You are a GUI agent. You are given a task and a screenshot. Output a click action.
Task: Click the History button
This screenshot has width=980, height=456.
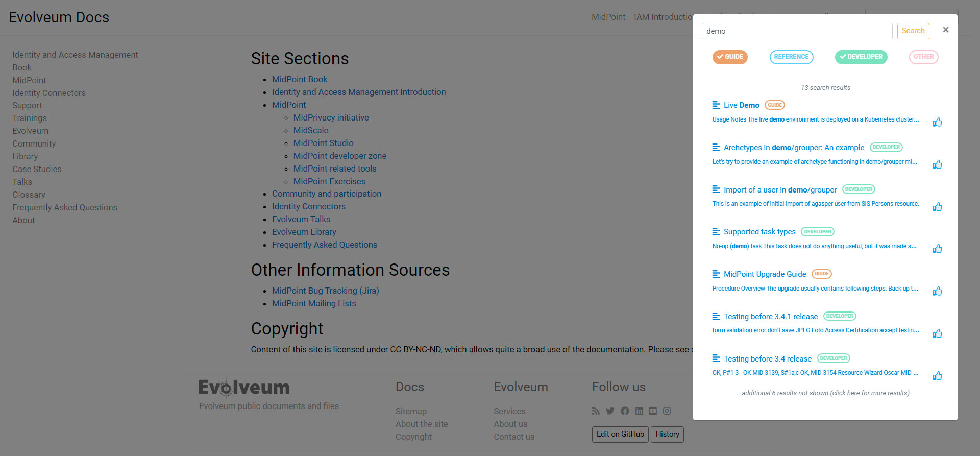point(667,434)
